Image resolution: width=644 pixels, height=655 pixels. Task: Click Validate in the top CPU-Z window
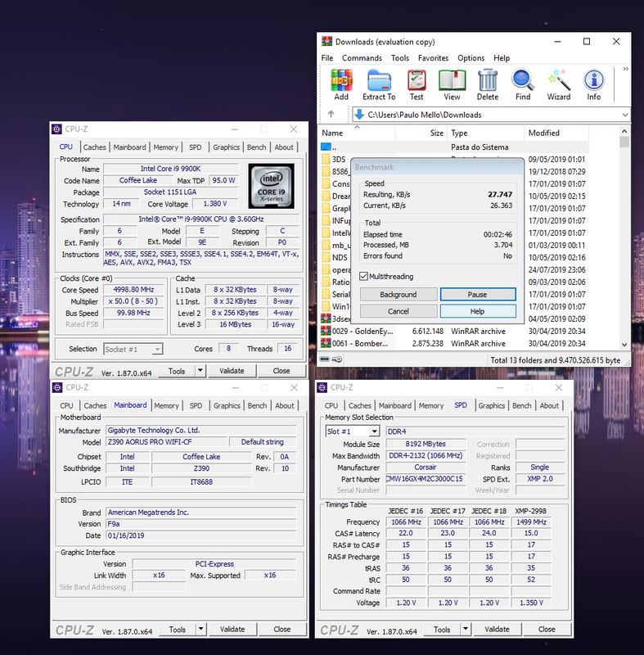click(x=232, y=371)
